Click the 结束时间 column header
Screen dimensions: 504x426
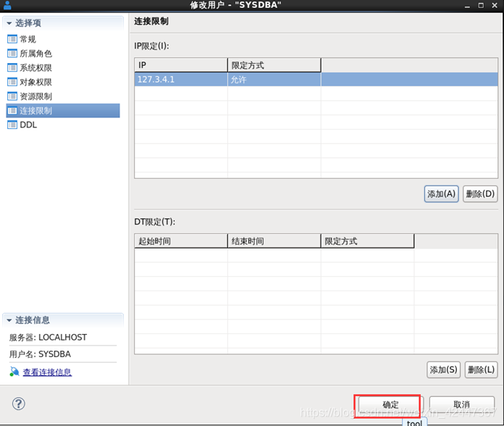pyautogui.click(x=274, y=241)
